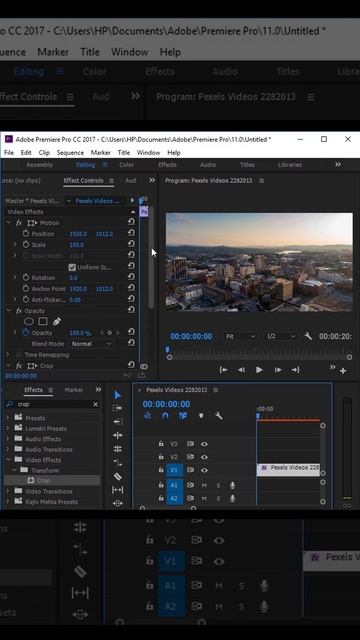Viewport: 360px width, 640px height.
Task: Toggle Position animation stopwatch
Action: [26, 234]
